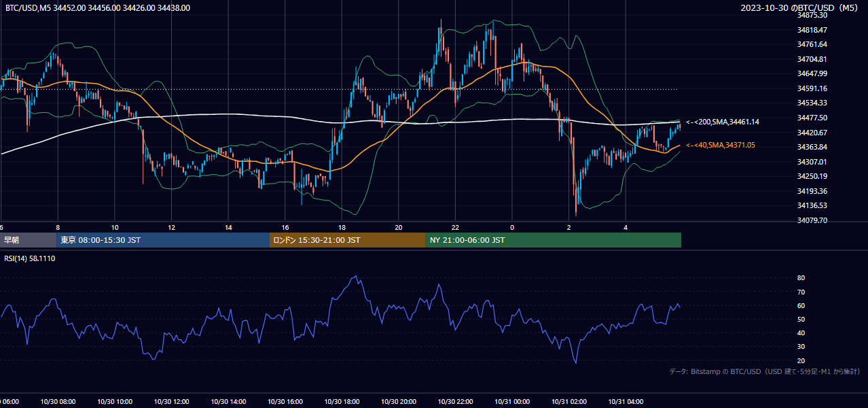The height and width of the screenshot is (408, 868).
Task: Click the RSI axis level 20
Action: point(801,360)
